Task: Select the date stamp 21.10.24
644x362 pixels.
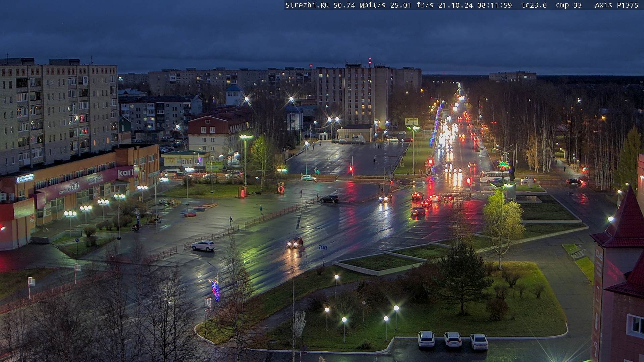Action: click(456, 5)
